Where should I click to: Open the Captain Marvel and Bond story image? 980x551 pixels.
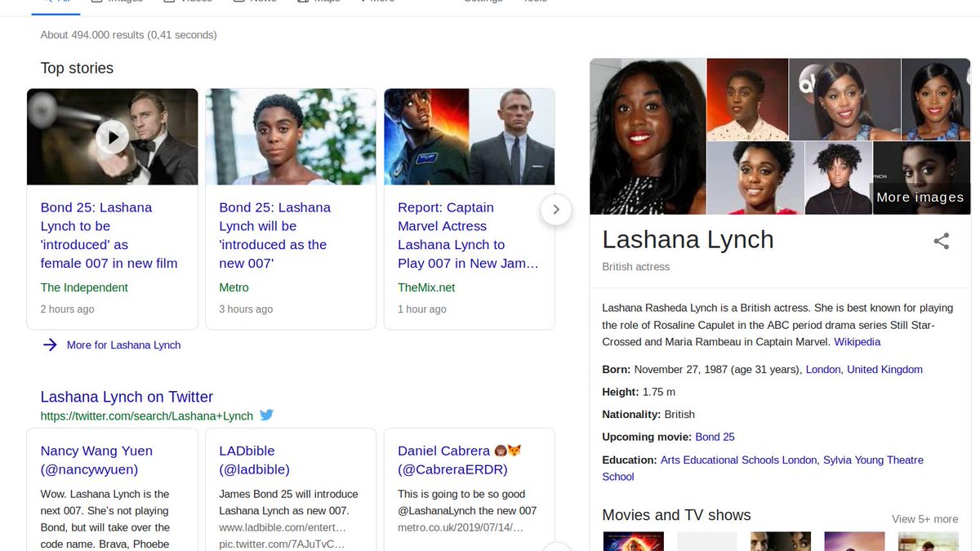(x=469, y=136)
